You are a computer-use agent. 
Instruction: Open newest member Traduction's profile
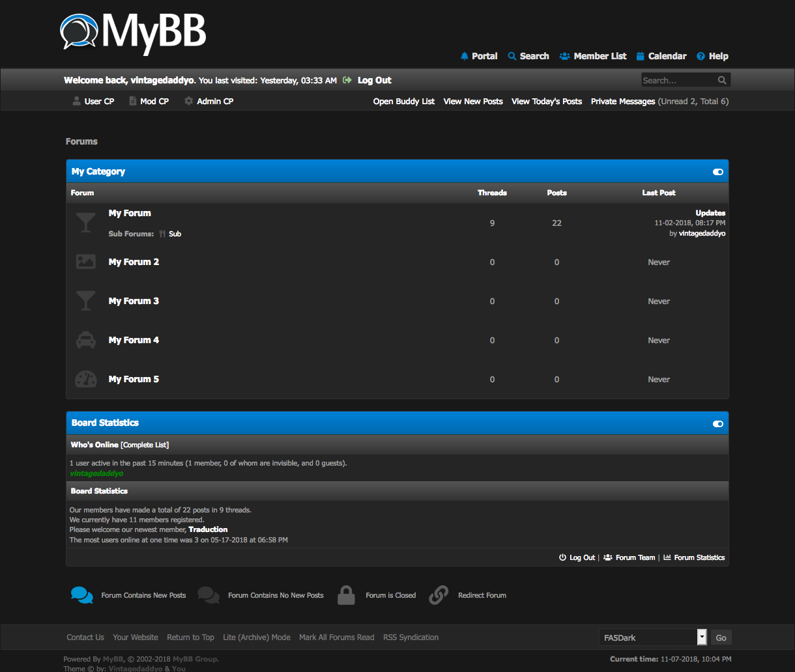pyautogui.click(x=208, y=529)
